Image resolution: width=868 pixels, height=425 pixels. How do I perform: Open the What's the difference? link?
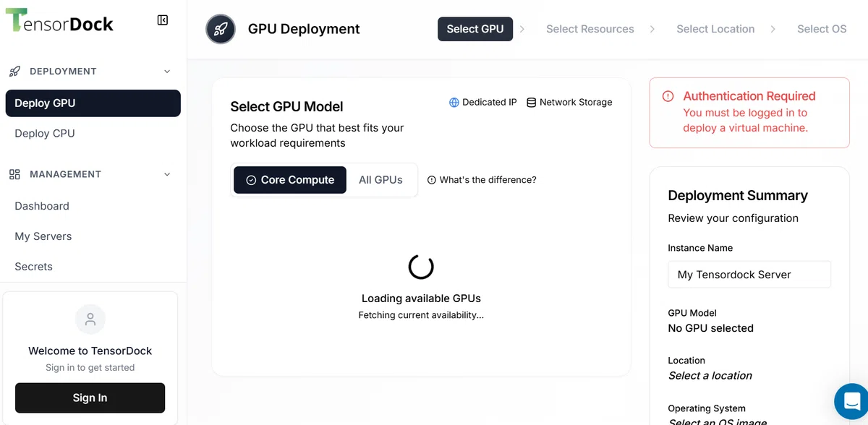pos(488,180)
